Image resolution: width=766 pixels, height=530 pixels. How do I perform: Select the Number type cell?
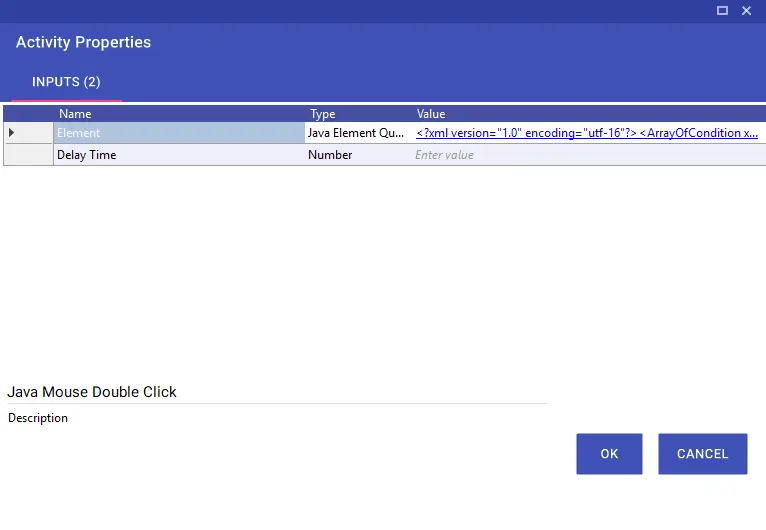[358, 155]
